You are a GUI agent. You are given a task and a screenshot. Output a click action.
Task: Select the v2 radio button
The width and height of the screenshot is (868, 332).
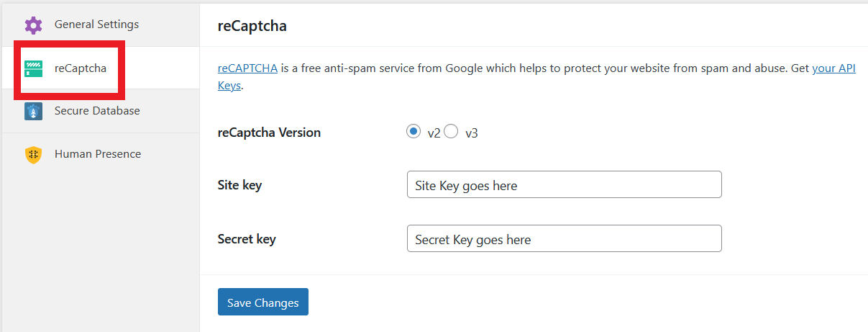[414, 132]
